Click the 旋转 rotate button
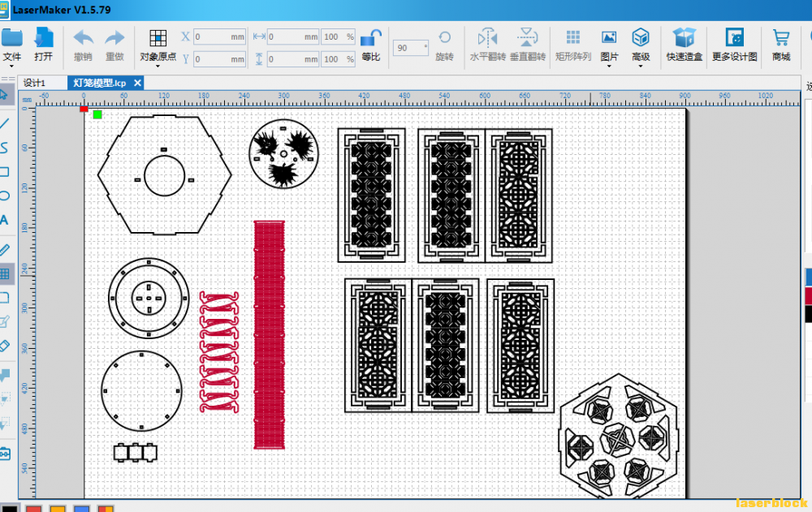 click(444, 45)
